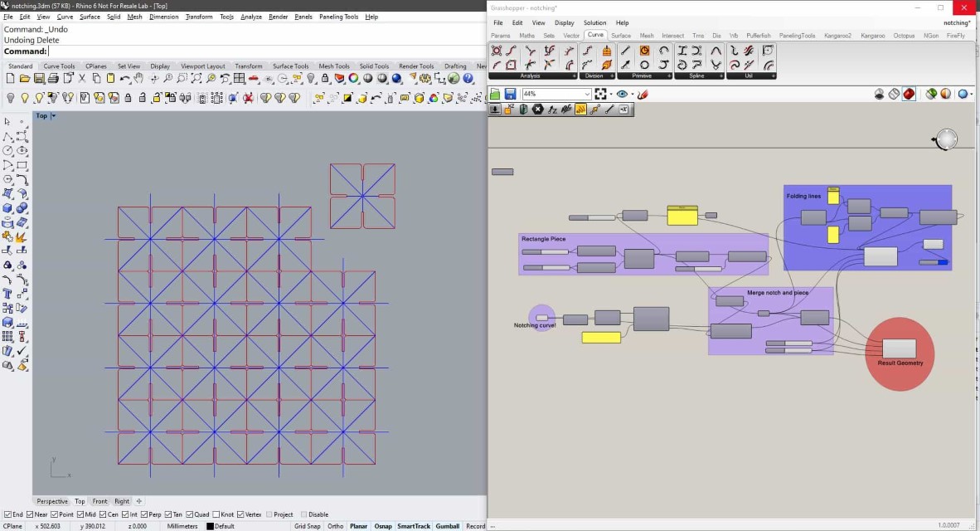Toggle Gumball in Rhino status bar
Screen dimensions: 980x531
448,526
